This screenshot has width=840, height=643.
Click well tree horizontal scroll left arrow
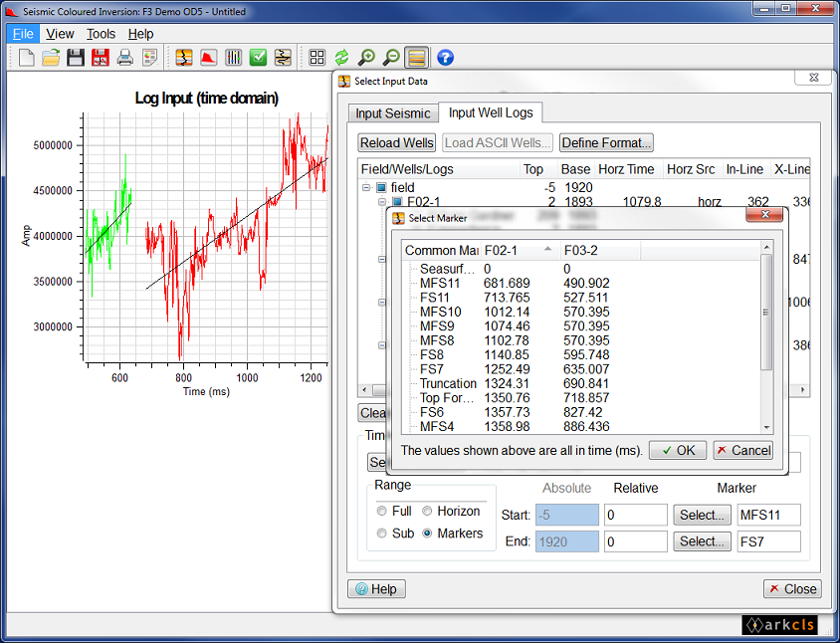365,389
